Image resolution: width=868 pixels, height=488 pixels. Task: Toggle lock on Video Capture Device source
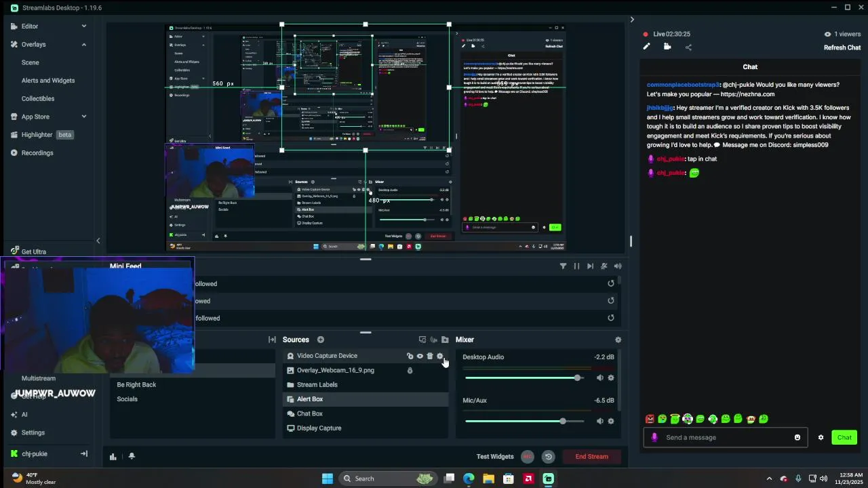coord(410,356)
